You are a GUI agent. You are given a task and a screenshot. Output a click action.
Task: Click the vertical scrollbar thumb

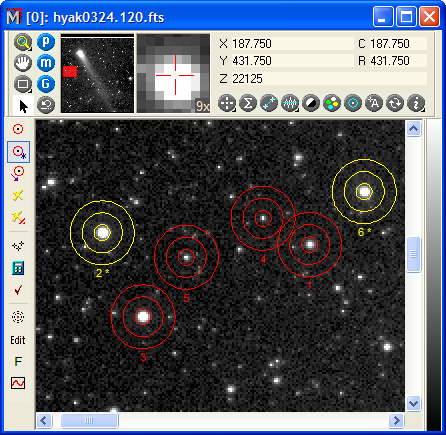tap(414, 254)
